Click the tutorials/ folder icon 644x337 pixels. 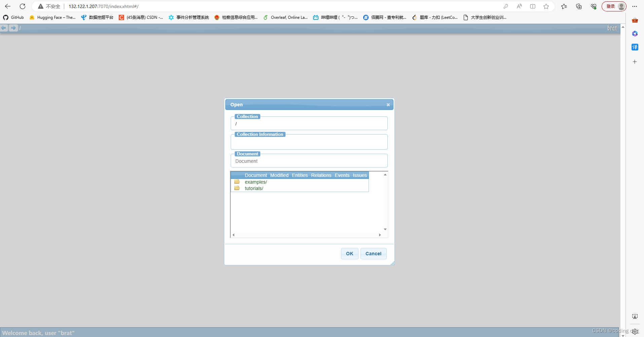(x=237, y=188)
